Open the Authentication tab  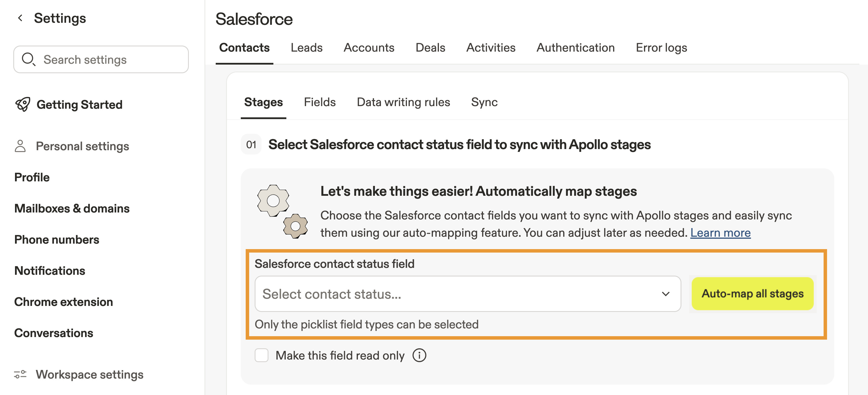575,48
